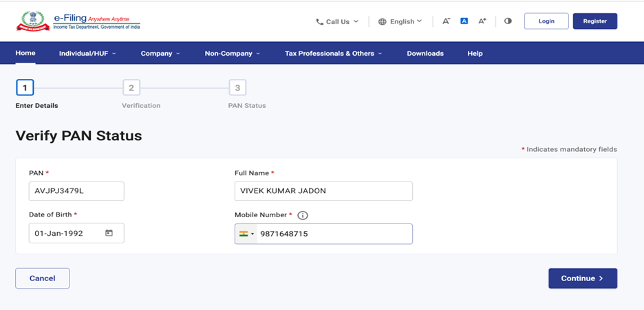This screenshot has width=644, height=310.
Task: Reset font size with default A icon
Action: (x=464, y=21)
